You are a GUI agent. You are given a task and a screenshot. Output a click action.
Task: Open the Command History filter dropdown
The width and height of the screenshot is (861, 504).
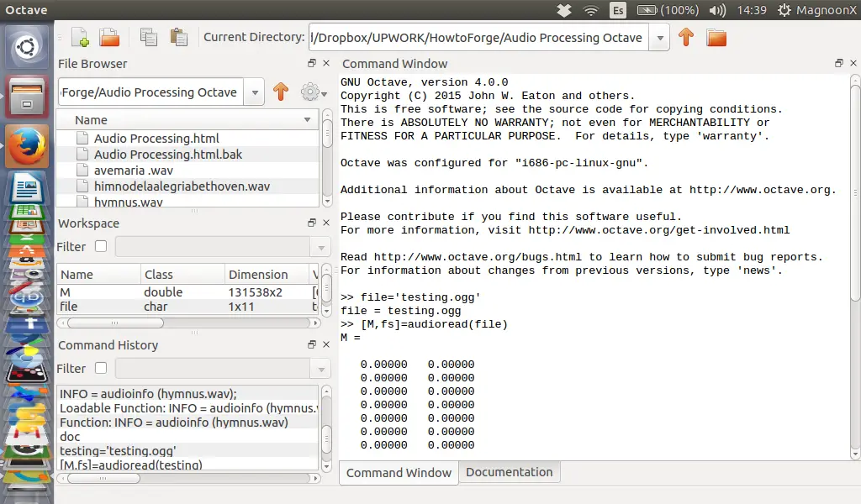(x=321, y=369)
